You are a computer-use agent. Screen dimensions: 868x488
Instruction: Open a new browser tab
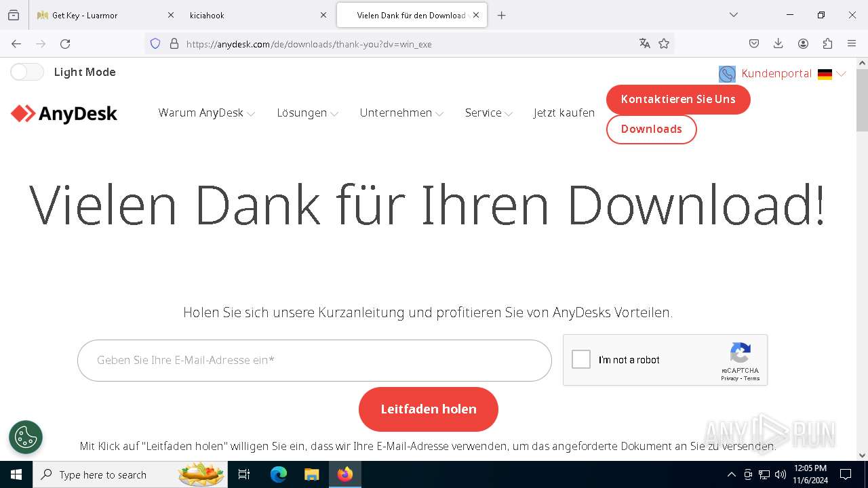point(501,15)
